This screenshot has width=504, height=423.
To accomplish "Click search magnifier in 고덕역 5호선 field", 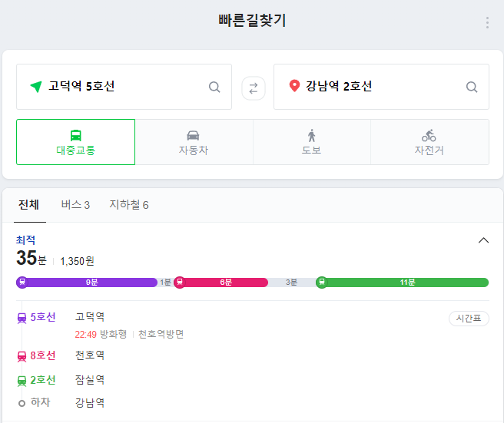I will click(214, 87).
